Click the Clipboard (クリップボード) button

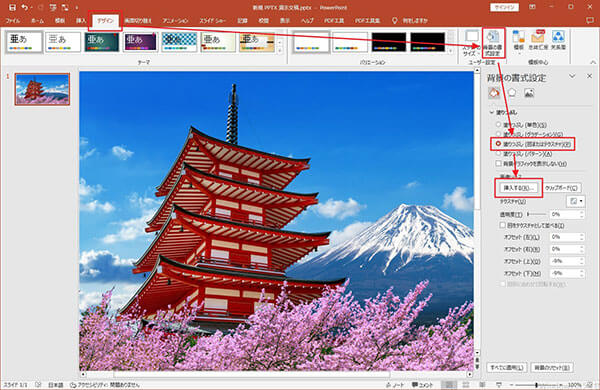[561, 188]
